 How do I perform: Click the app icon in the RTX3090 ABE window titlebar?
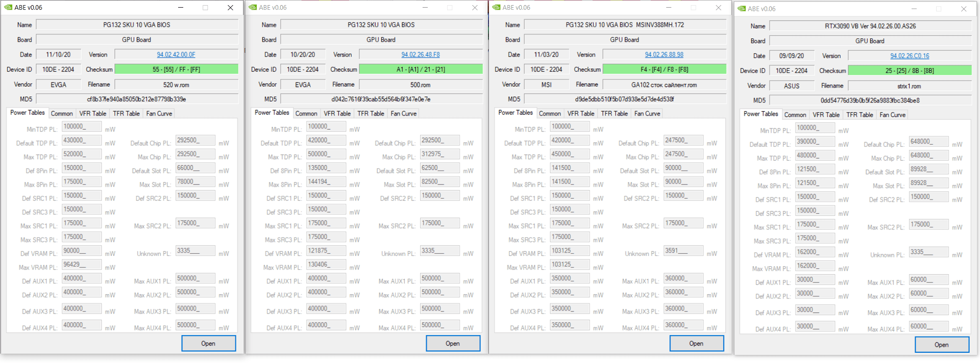point(742,9)
